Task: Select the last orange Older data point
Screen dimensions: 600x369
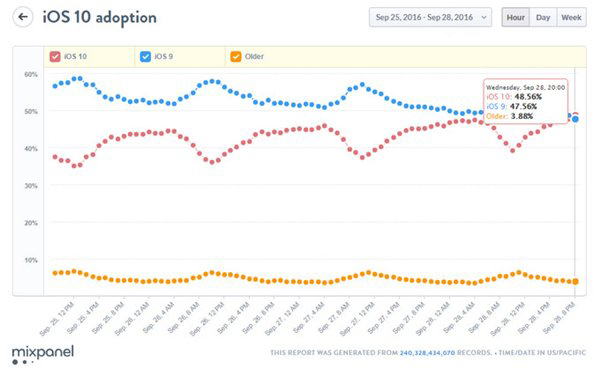Action: (575, 282)
